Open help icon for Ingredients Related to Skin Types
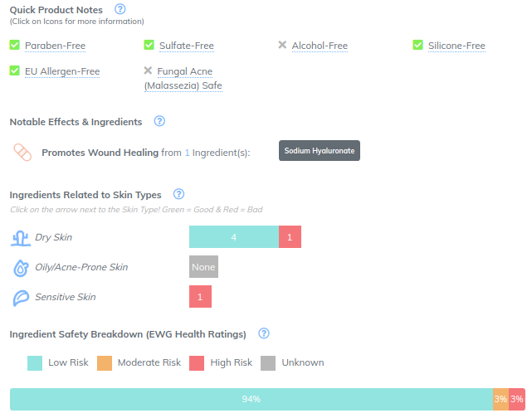Screen dimensions: 532x418 click(178, 194)
